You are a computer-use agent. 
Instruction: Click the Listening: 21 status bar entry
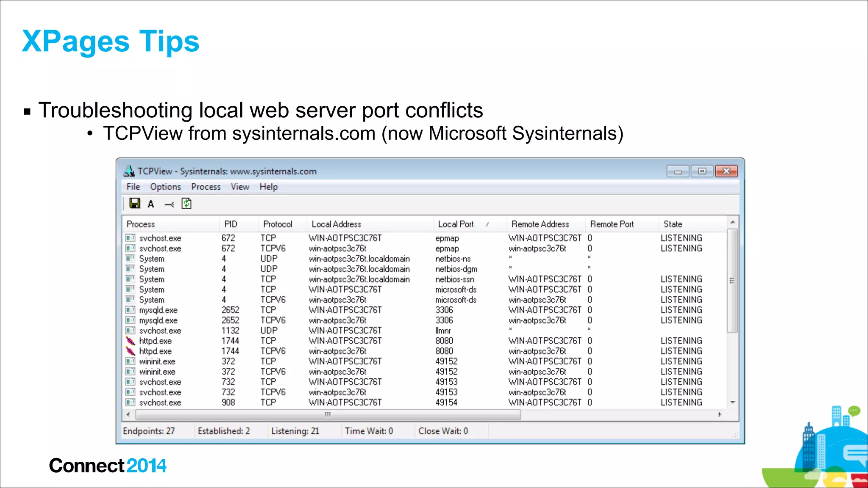295,431
